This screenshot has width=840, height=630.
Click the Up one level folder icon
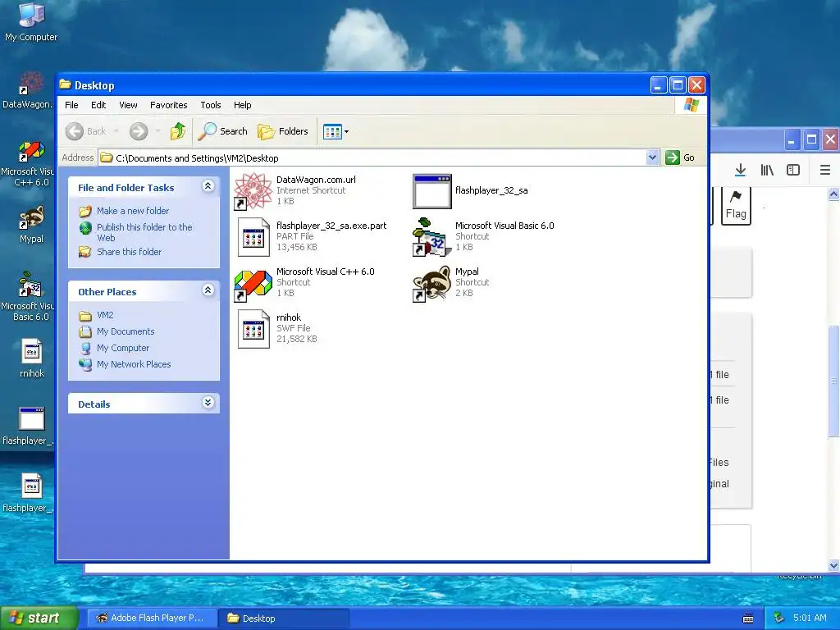coord(178,131)
